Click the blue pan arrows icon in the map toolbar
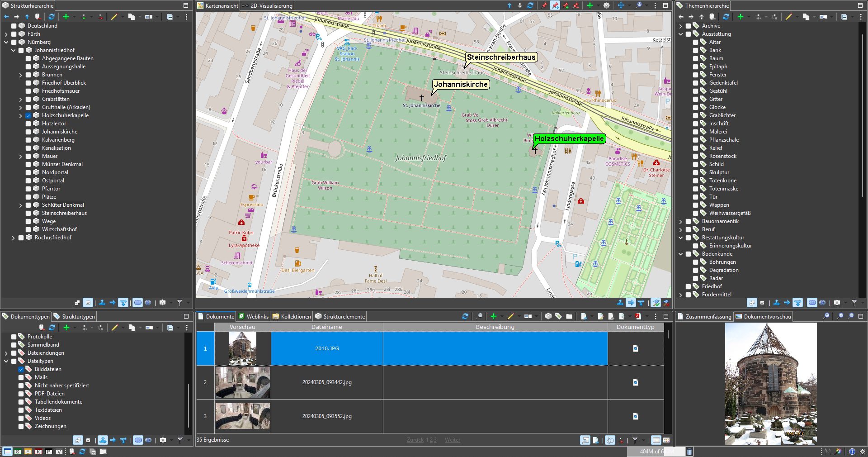This screenshot has width=868, height=457. [x=621, y=5]
